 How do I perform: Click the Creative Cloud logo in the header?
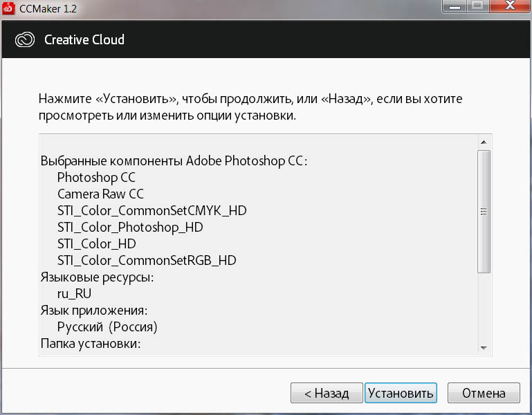pyautogui.click(x=25, y=39)
